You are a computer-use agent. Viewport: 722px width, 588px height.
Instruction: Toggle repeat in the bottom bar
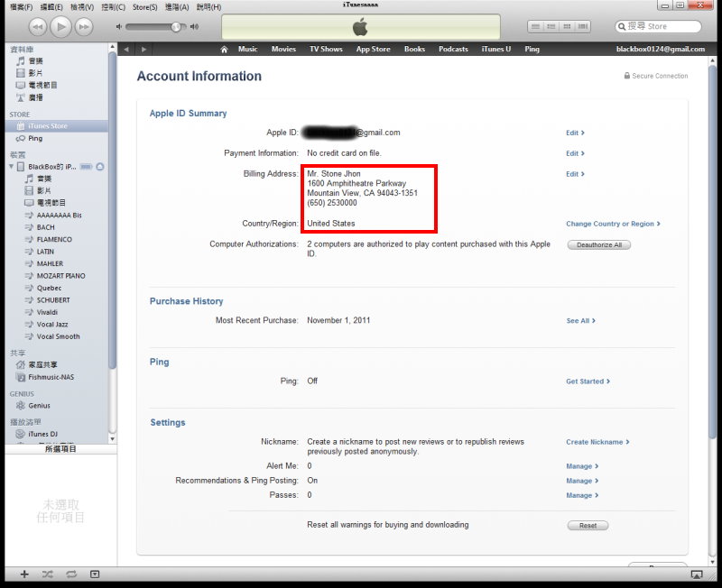pyautogui.click(x=71, y=574)
